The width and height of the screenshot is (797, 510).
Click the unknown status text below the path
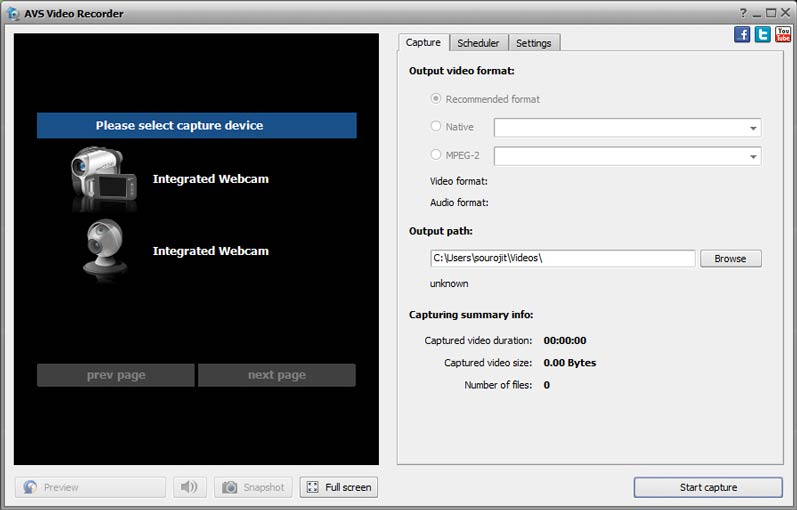pyautogui.click(x=449, y=284)
